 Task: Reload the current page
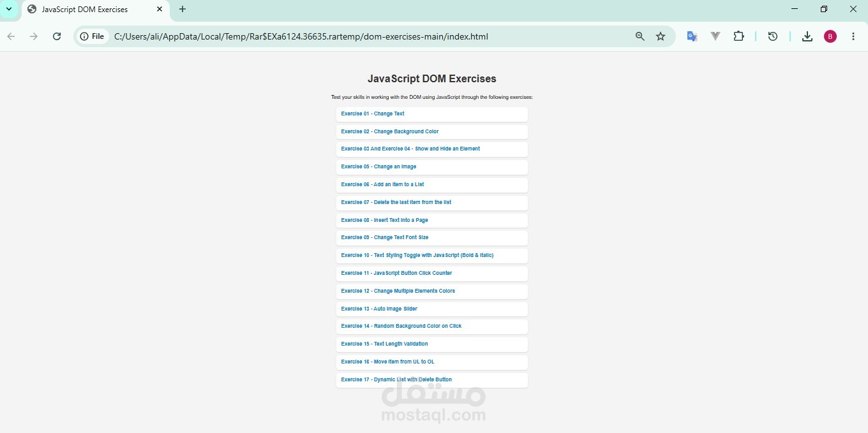pos(57,36)
